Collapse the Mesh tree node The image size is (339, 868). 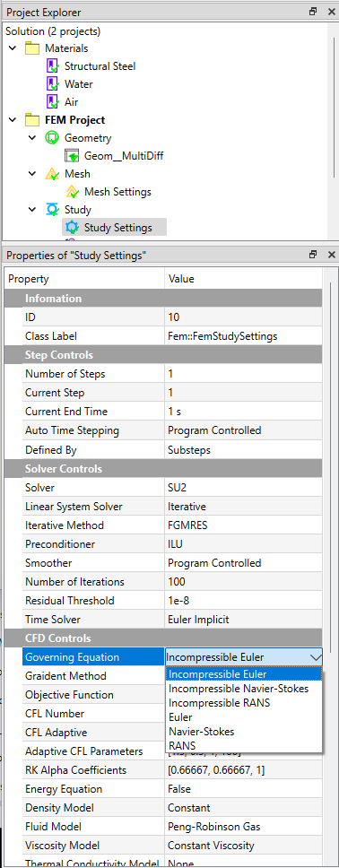[33, 174]
